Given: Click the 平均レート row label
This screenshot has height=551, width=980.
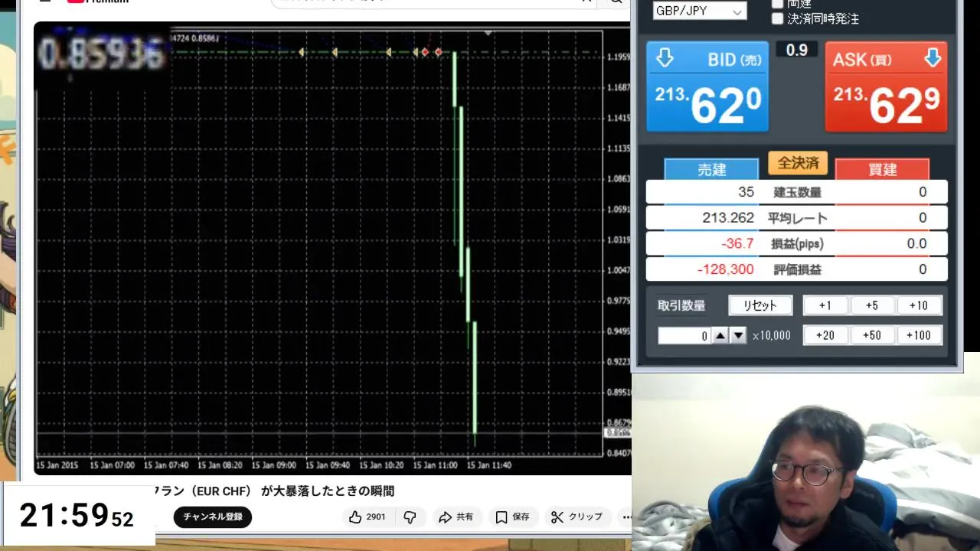Looking at the screenshot, I should tap(797, 218).
